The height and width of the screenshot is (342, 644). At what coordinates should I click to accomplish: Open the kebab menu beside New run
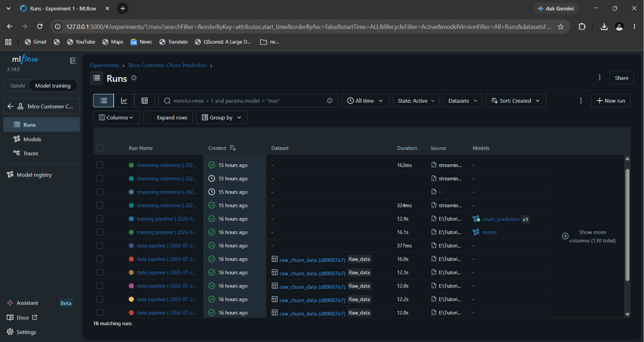(x=581, y=101)
